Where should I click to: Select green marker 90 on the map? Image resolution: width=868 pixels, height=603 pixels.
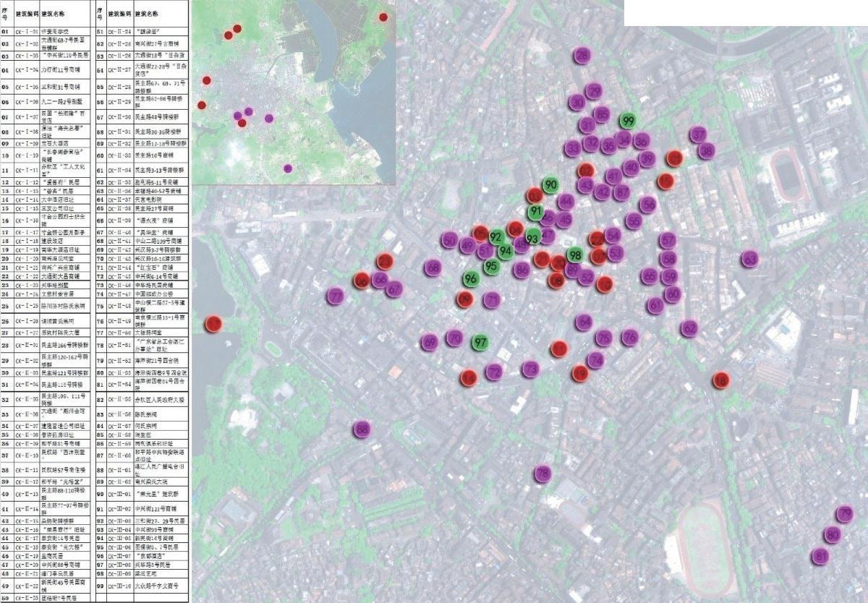pos(550,185)
